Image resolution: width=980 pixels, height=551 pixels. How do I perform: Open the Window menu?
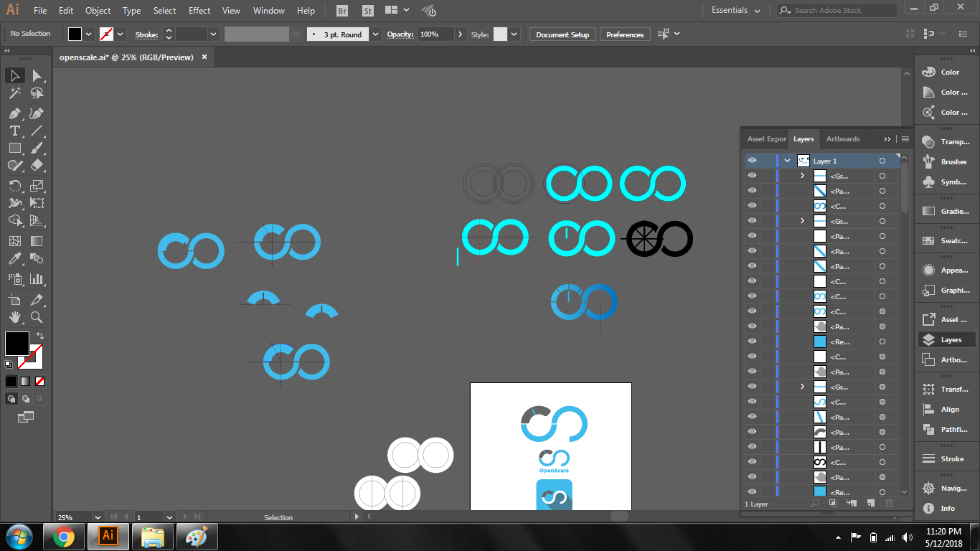pos(269,11)
